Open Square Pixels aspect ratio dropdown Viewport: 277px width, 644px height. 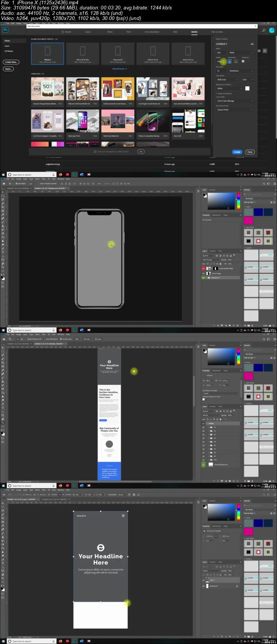coord(235,110)
